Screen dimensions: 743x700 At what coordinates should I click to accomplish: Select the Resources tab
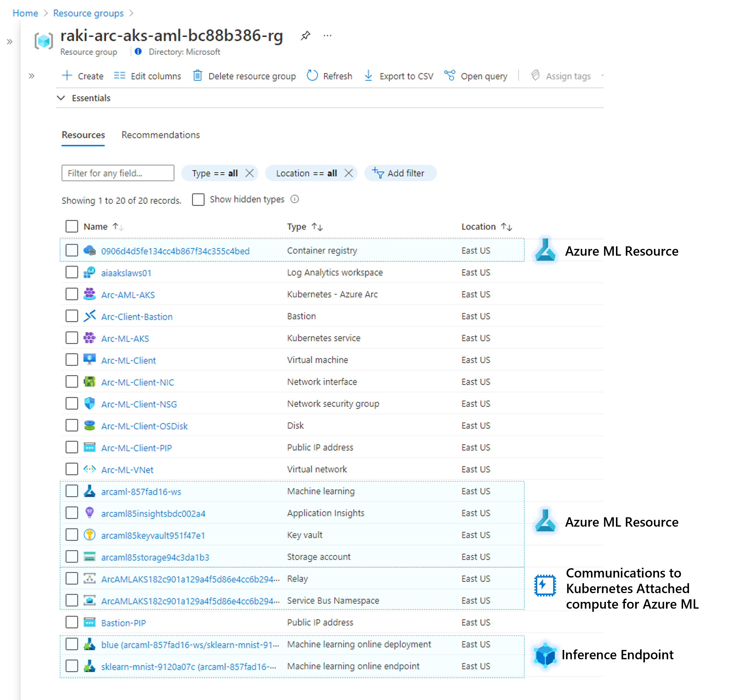pyautogui.click(x=83, y=135)
